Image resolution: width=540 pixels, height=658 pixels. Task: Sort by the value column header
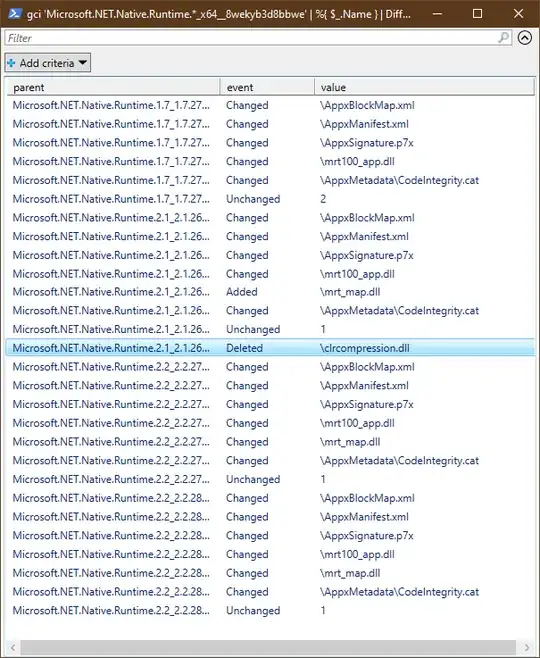(425, 87)
